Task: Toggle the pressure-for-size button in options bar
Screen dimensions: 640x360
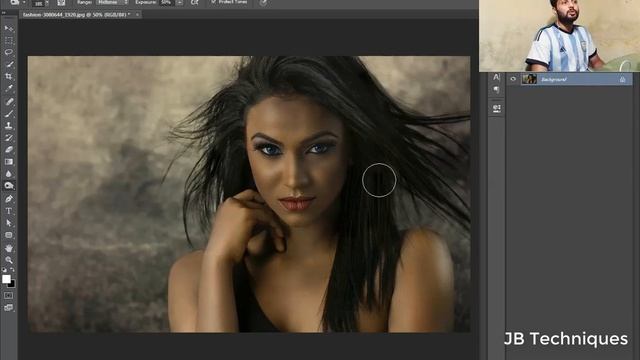Action: [264, 2]
